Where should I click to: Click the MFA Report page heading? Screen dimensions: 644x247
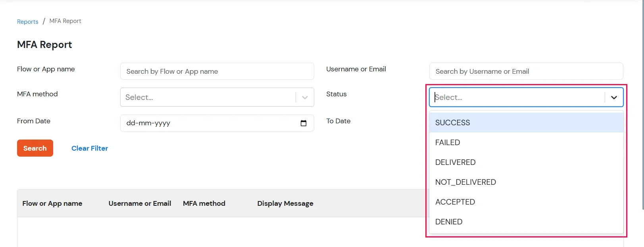(x=44, y=45)
